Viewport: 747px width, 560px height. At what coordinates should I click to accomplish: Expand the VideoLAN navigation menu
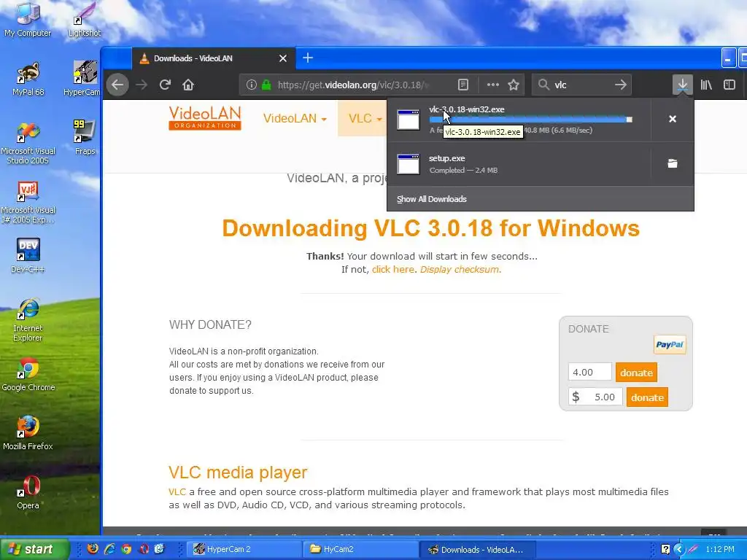[295, 118]
